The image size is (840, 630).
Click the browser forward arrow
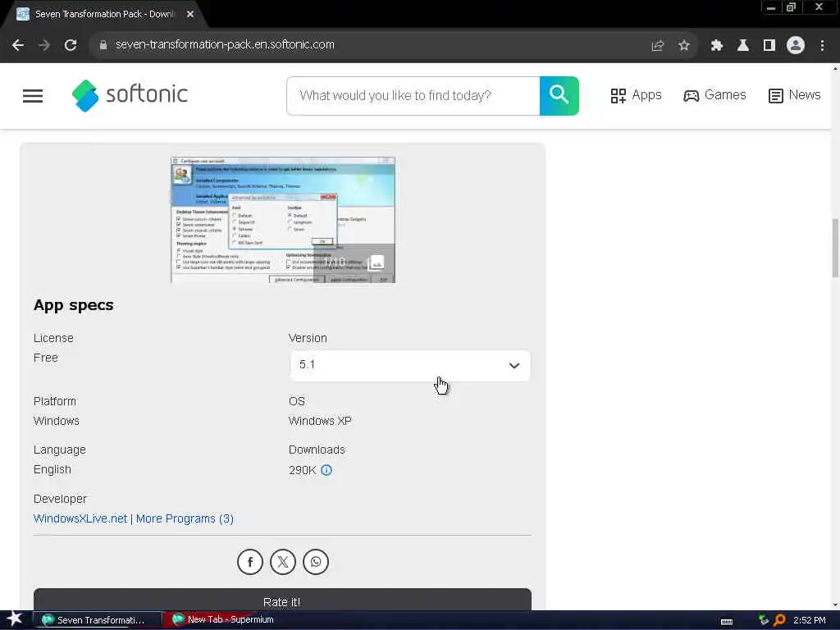[x=44, y=45]
